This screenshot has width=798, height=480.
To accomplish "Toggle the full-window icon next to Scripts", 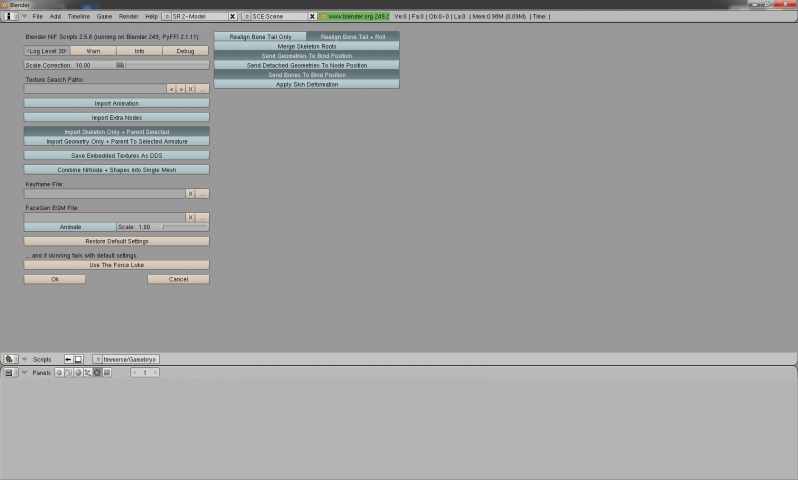I will (78, 359).
